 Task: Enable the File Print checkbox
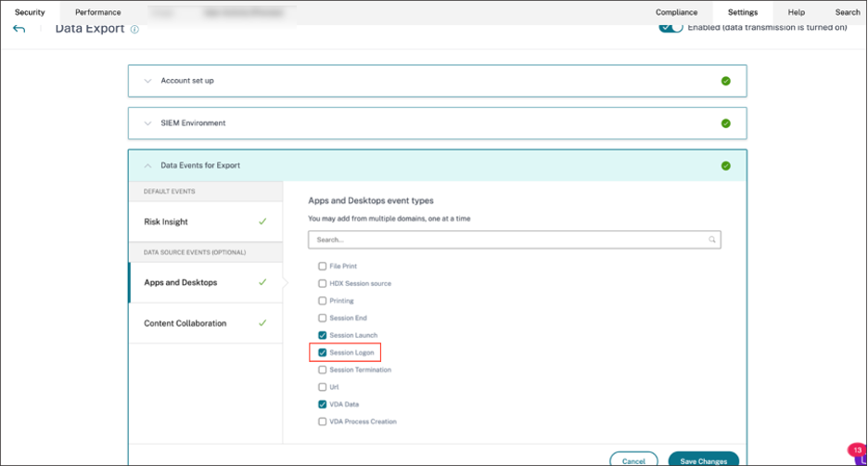tap(322, 266)
